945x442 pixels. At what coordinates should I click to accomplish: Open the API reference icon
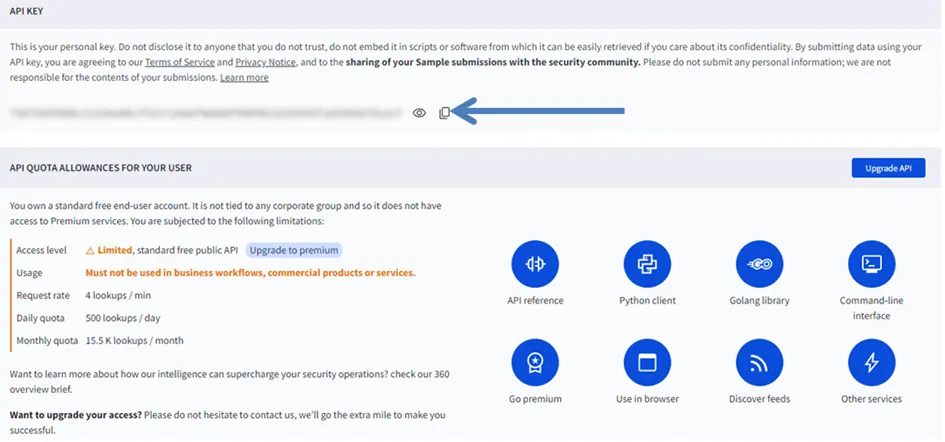(535, 264)
